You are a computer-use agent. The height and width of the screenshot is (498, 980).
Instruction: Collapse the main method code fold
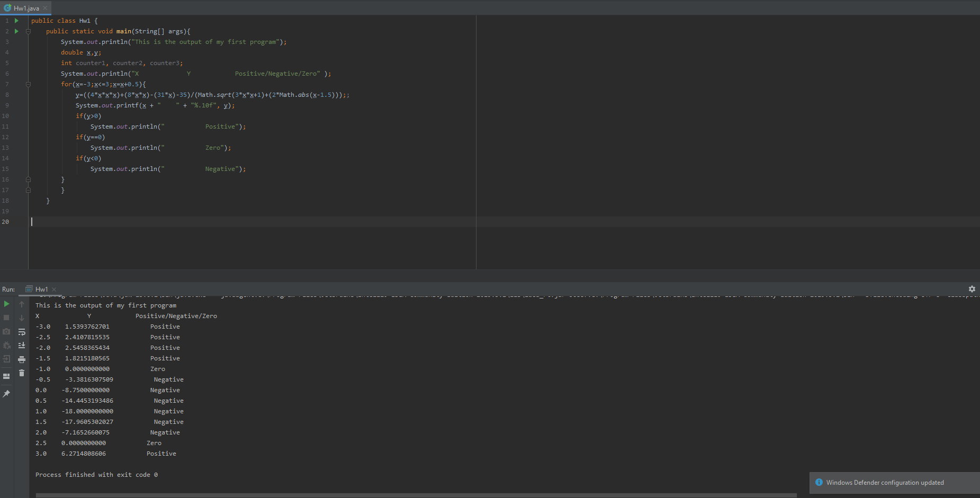click(x=29, y=31)
